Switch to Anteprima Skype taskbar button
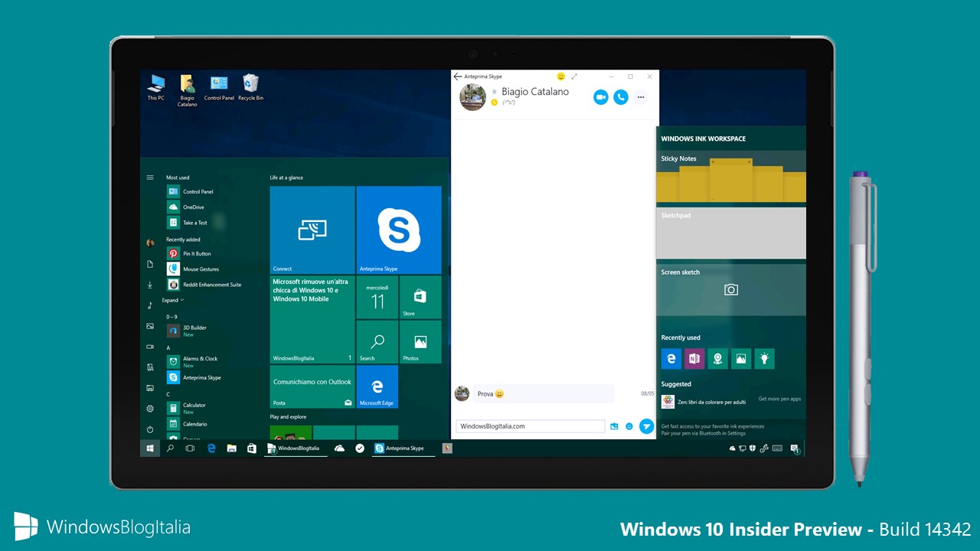The width and height of the screenshot is (980, 551). click(403, 448)
